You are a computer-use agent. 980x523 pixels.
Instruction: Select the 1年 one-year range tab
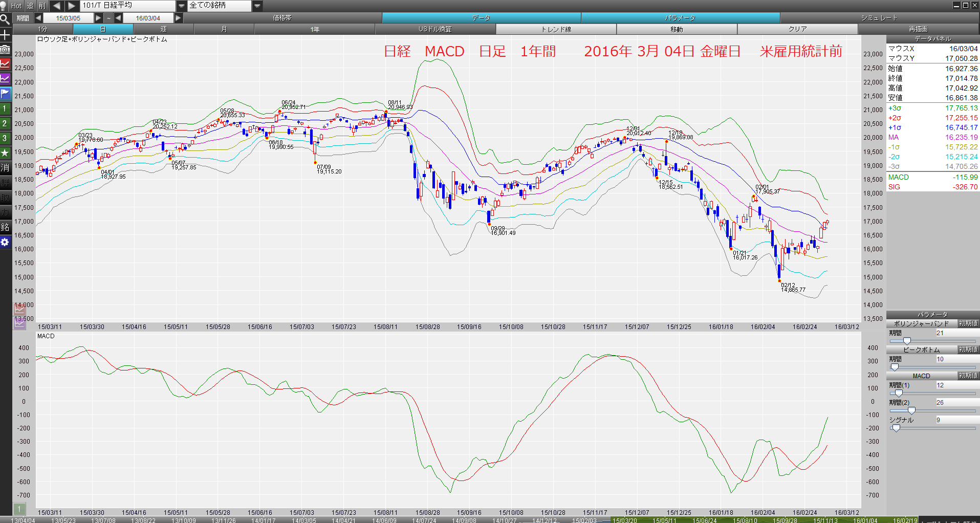(x=314, y=29)
